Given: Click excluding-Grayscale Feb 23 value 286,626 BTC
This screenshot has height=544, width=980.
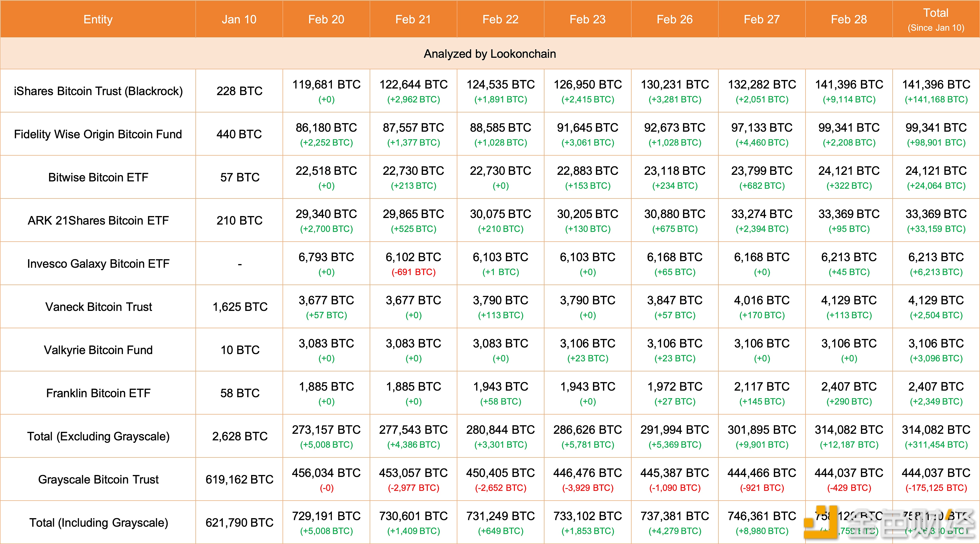Looking at the screenshot, I should pyautogui.click(x=588, y=430).
